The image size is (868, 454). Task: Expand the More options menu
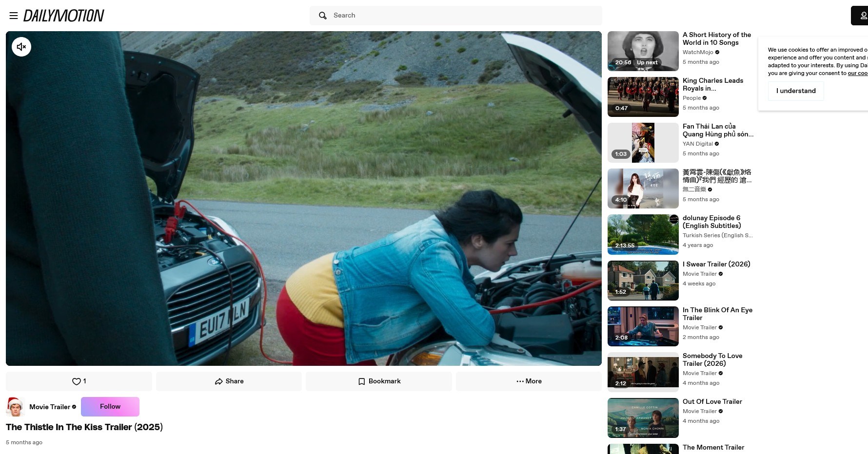(529, 381)
